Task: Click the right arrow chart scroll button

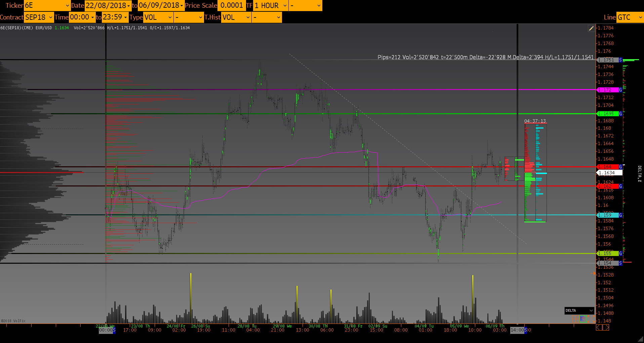Action: click(606, 327)
